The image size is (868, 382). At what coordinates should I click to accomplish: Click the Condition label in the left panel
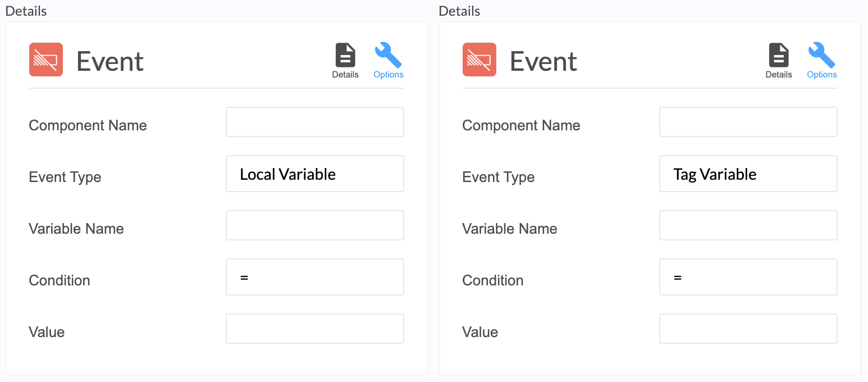pos(60,280)
